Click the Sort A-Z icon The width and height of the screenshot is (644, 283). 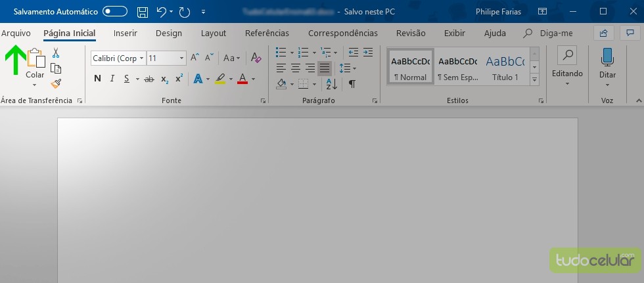(x=331, y=83)
